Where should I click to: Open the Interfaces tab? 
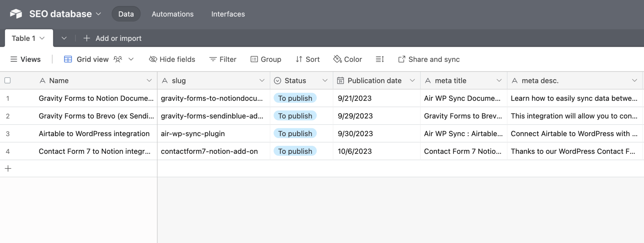click(x=228, y=14)
